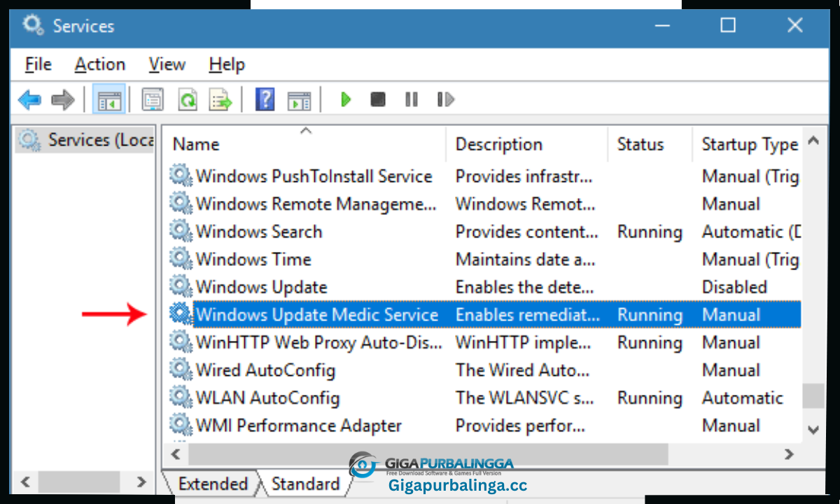Click the green Start Service icon
This screenshot has width=840, height=504.
coord(345,100)
